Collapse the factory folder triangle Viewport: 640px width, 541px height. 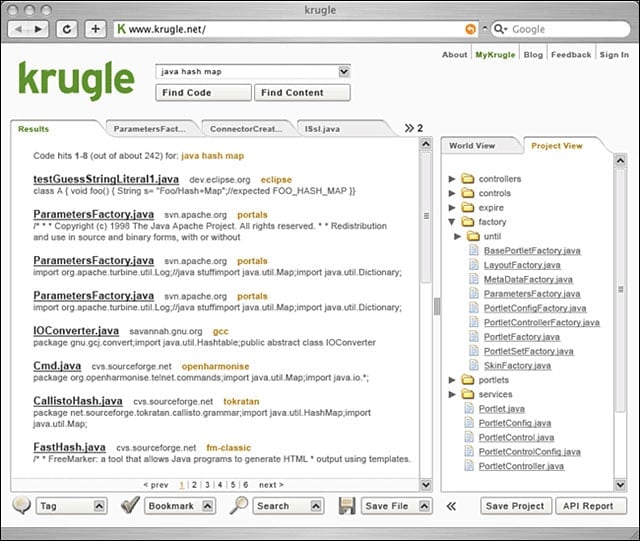click(x=452, y=222)
